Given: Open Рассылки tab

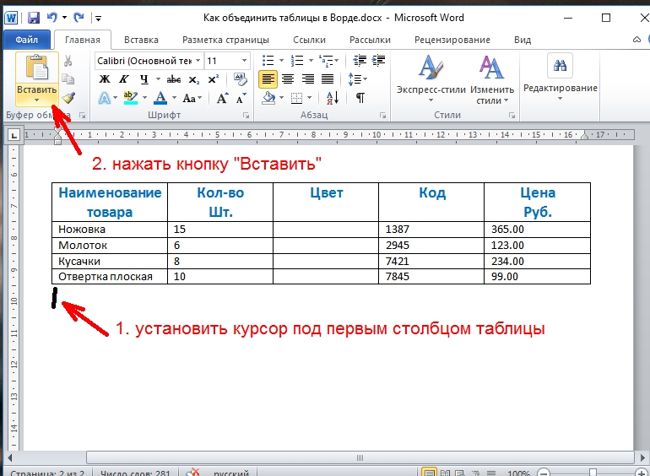Looking at the screenshot, I should [370, 40].
